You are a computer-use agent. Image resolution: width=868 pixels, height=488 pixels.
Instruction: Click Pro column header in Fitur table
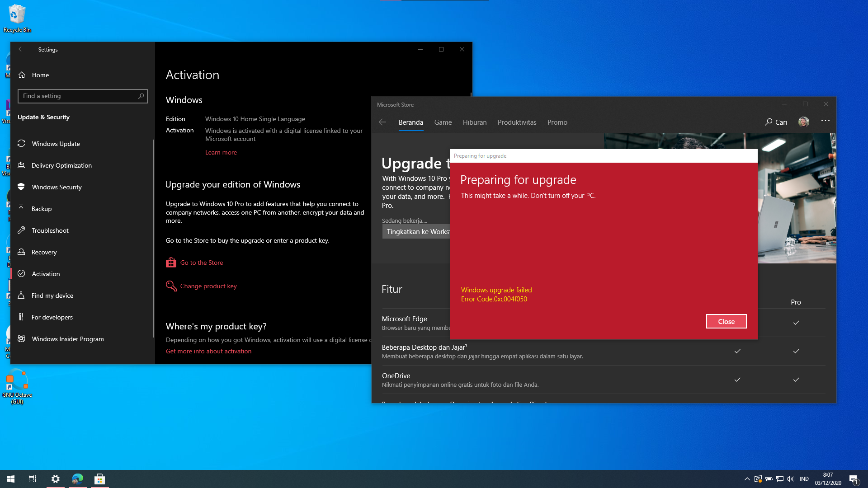pyautogui.click(x=796, y=302)
